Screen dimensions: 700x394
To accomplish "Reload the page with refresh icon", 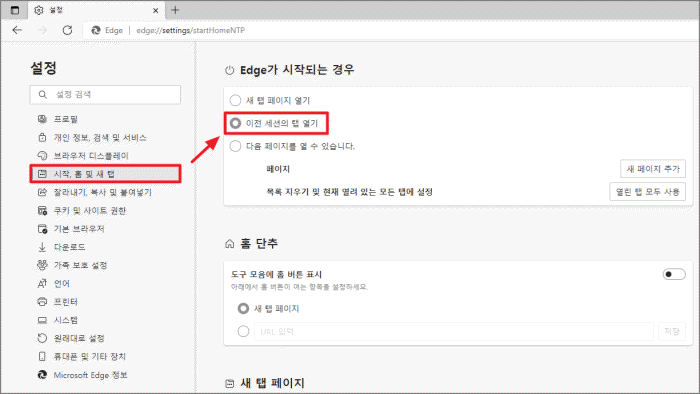I will click(x=67, y=30).
